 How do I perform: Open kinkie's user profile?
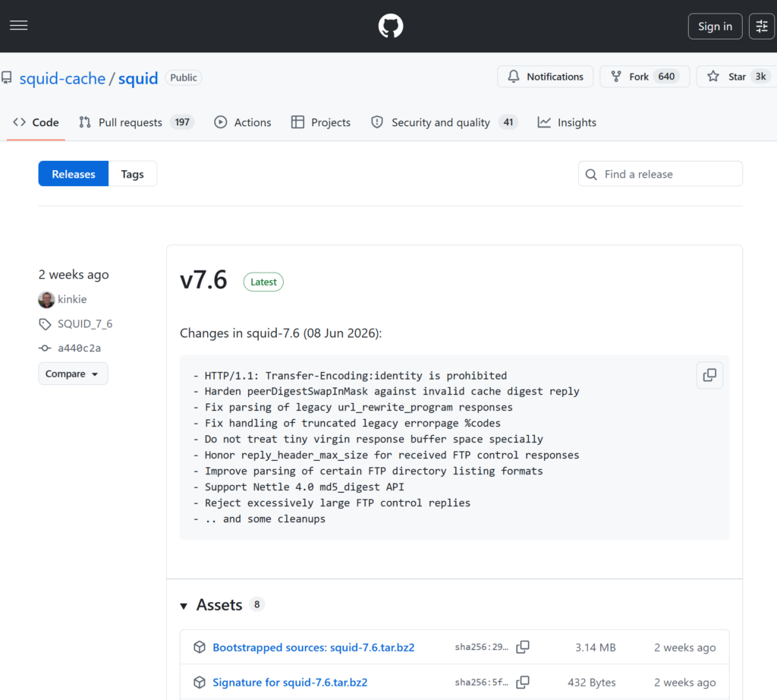click(72, 299)
